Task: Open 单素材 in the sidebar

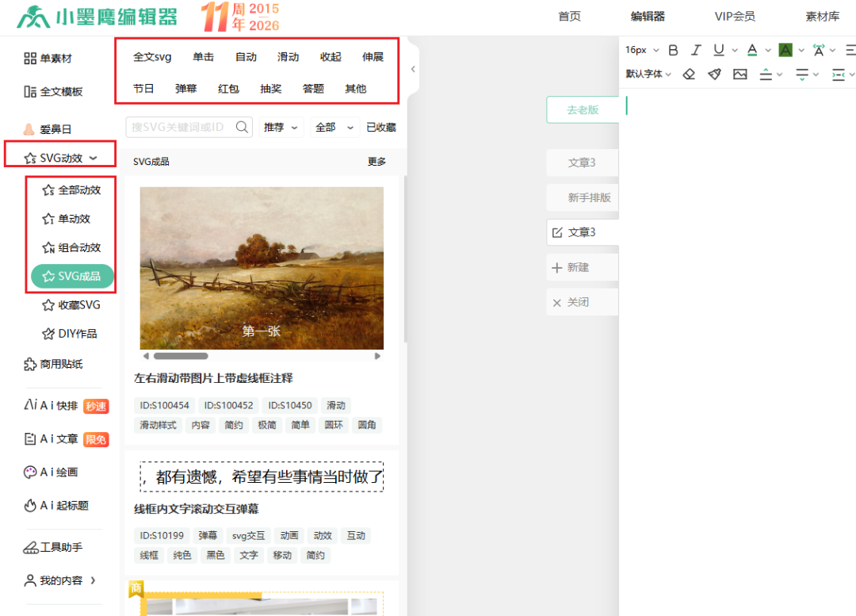Action: [48, 59]
